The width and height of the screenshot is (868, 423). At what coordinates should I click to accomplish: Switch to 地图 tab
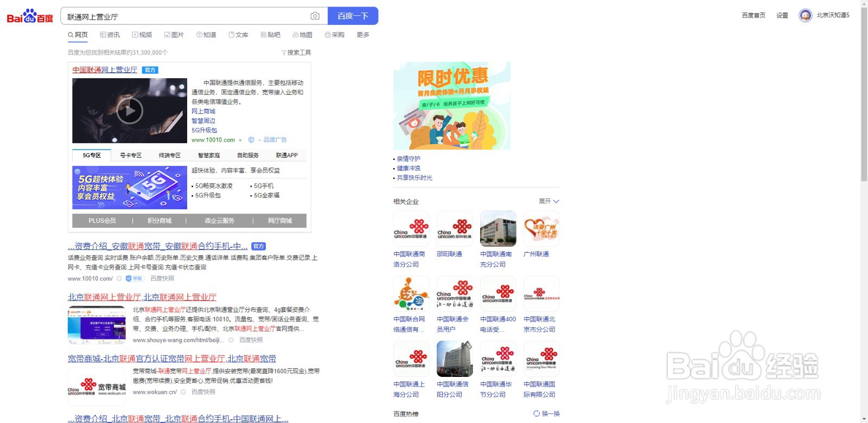[302, 35]
